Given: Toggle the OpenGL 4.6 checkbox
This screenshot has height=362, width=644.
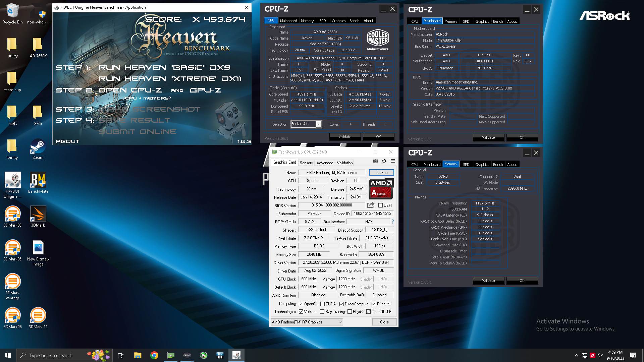Looking at the screenshot, I should (369, 312).
